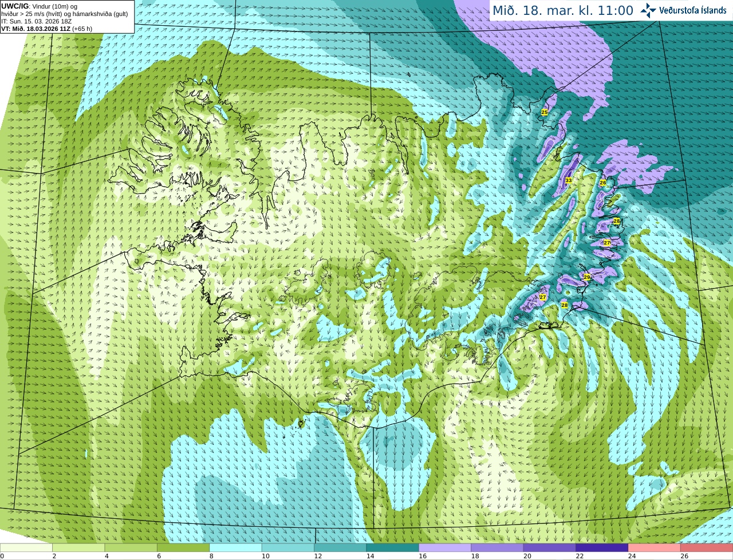Click the legend scale value 14

point(371,556)
